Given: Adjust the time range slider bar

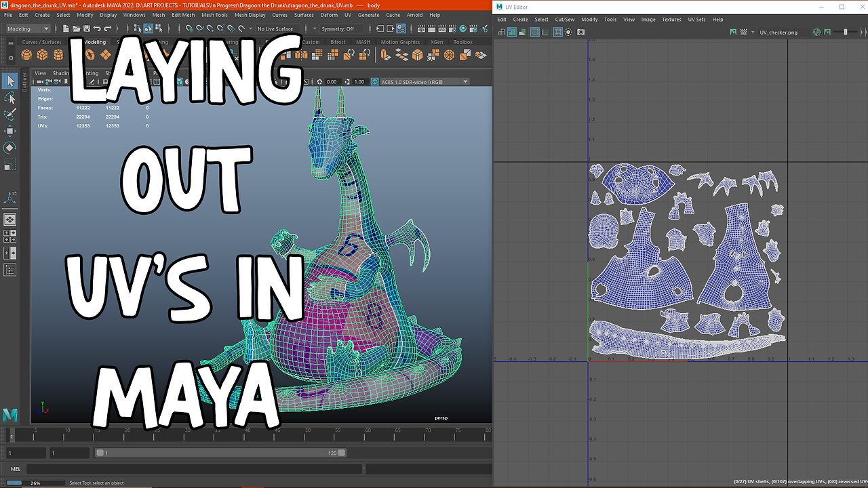Looking at the screenshot, I should point(221,453).
